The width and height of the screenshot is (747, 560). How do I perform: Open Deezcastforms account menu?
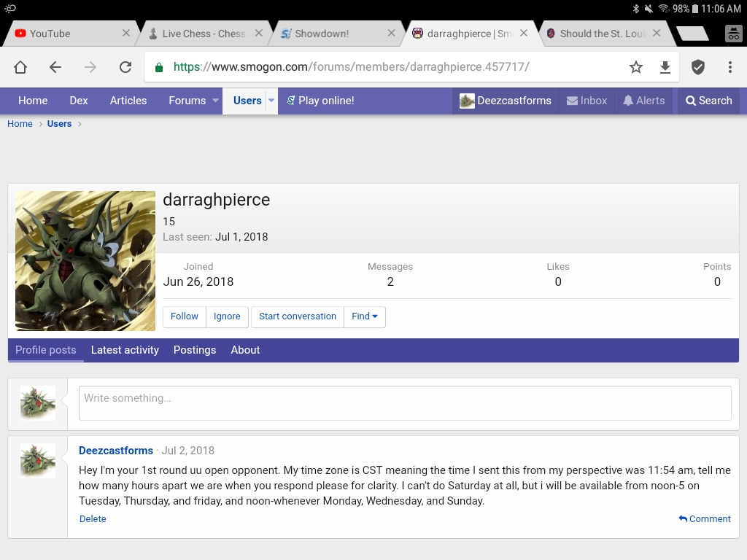(506, 101)
